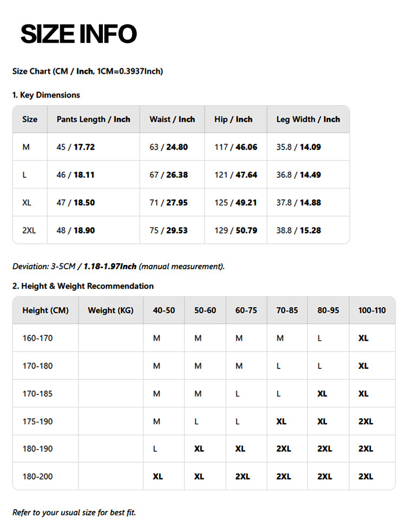Click the SIZE INFO heading
The width and height of the screenshot is (406, 532).
(78, 34)
